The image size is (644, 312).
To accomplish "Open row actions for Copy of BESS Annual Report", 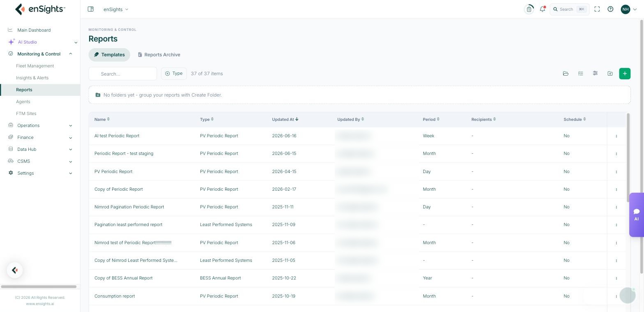I will tap(616, 278).
